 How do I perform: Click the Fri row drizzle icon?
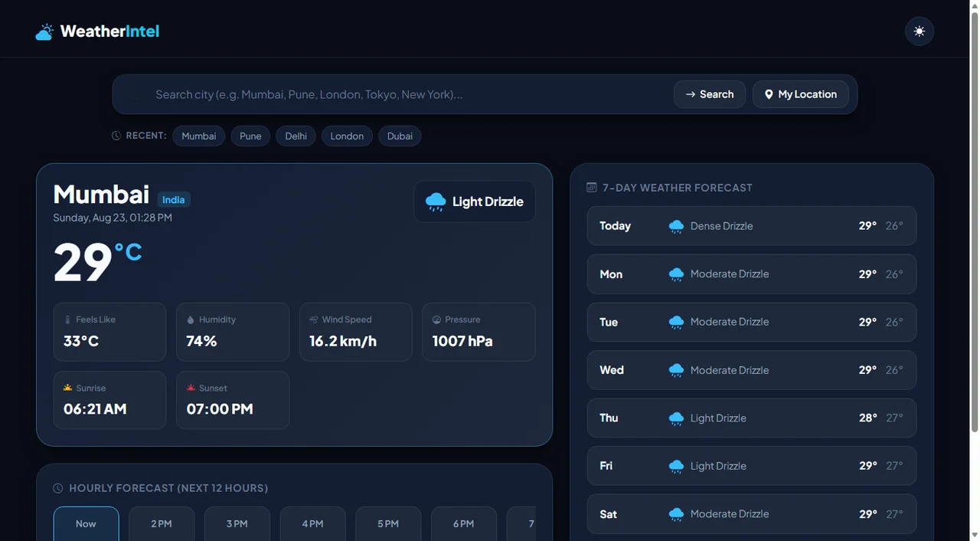click(676, 466)
